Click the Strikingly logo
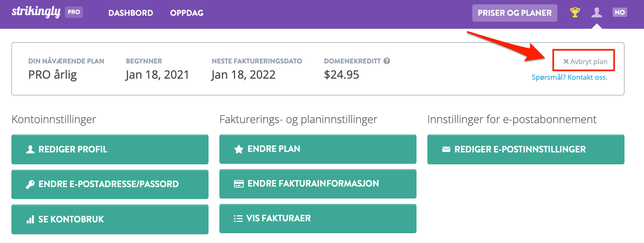Image resolution: width=644 pixels, height=243 pixels. tap(36, 12)
